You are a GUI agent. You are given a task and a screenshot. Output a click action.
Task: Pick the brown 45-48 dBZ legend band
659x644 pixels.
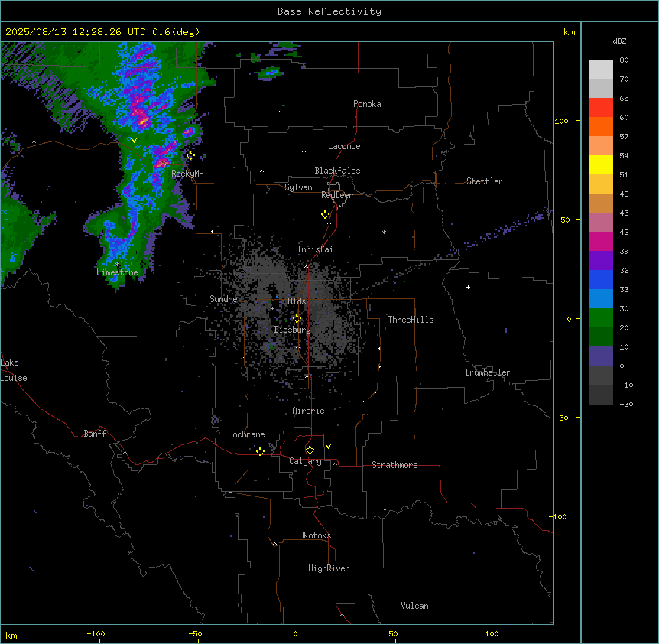[601, 203]
